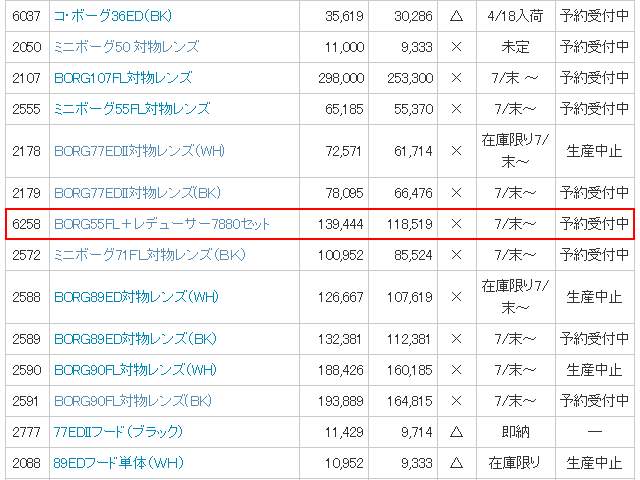Select product code 2590
This screenshot has width=640, height=480.
pyautogui.click(x=27, y=370)
